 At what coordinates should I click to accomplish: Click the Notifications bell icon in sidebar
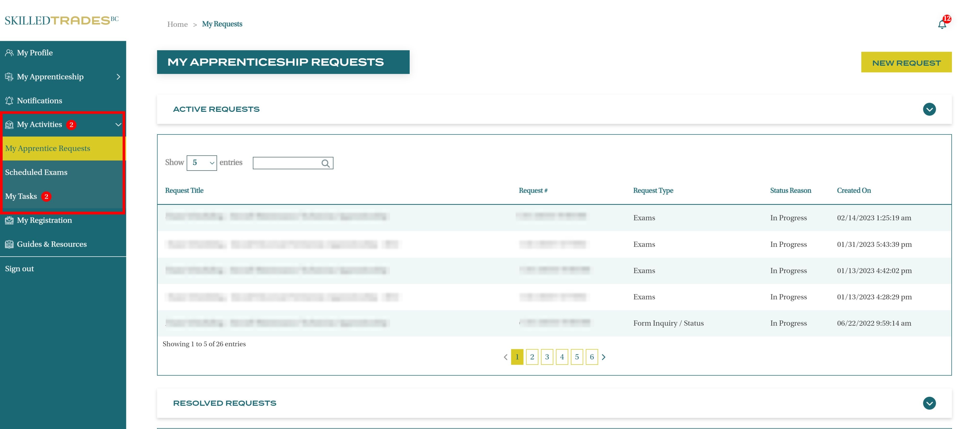tap(9, 101)
